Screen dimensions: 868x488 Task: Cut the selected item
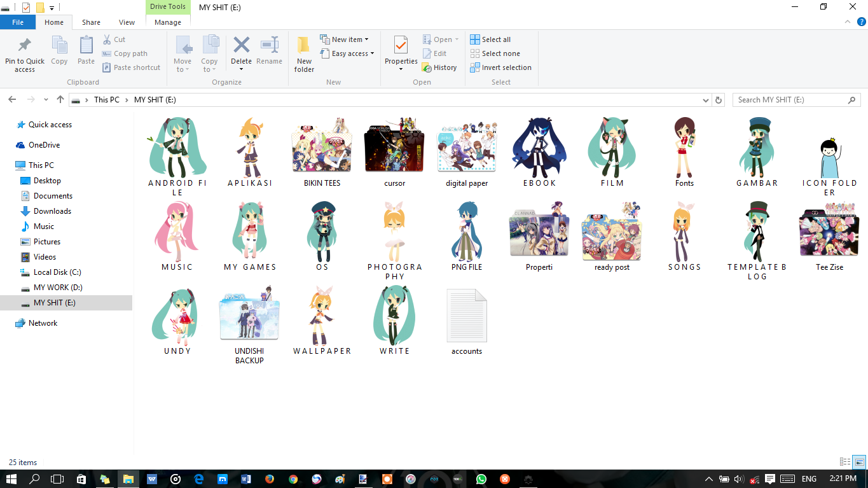coord(114,39)
